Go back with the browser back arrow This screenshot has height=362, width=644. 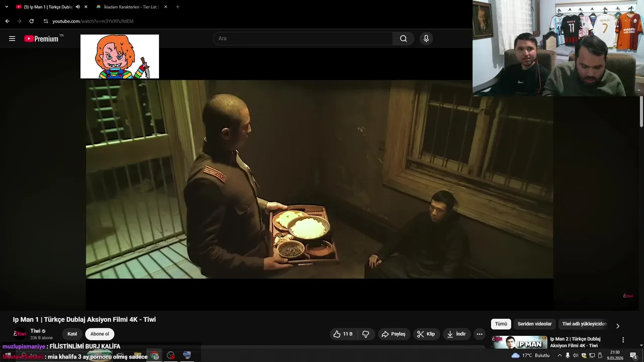pos(7,21)
